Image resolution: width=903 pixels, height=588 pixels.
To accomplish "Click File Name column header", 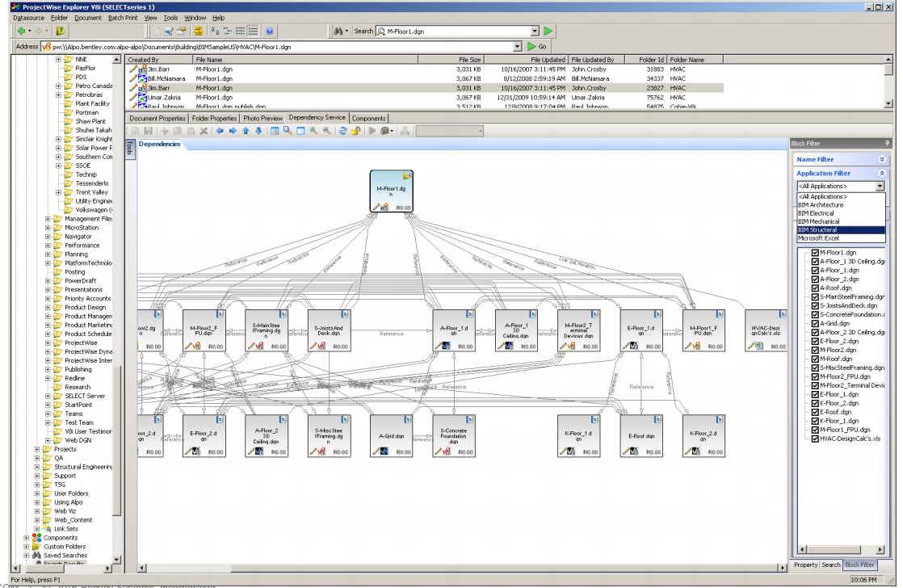I will click(x=305, y=59).
